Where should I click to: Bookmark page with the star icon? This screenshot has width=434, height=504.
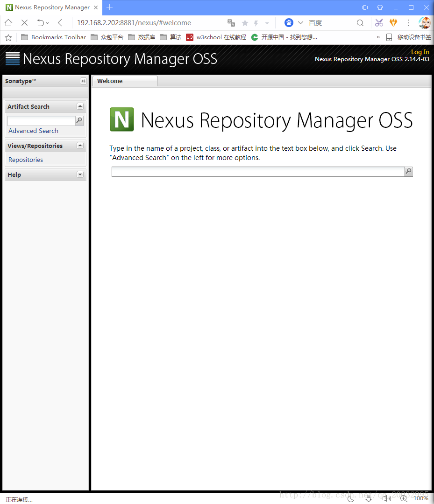pyautogui.click(x=245, y=23)
